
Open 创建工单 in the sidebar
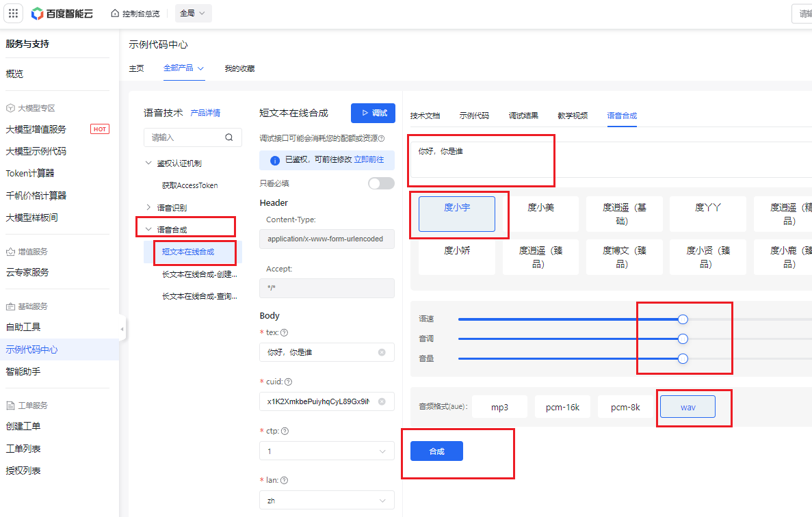click(x=23, y=427)
